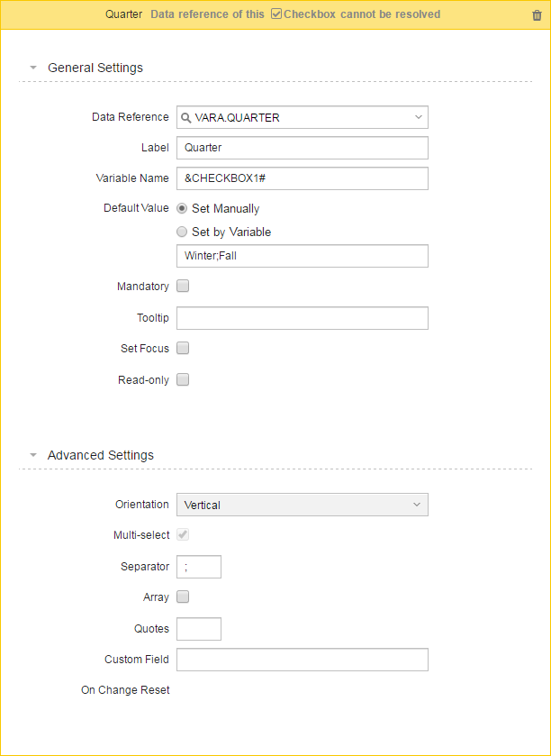Viewport: 551px width, 756px height.
Task: Click into the Tooltip text field
Action: [x=303, y=318]
